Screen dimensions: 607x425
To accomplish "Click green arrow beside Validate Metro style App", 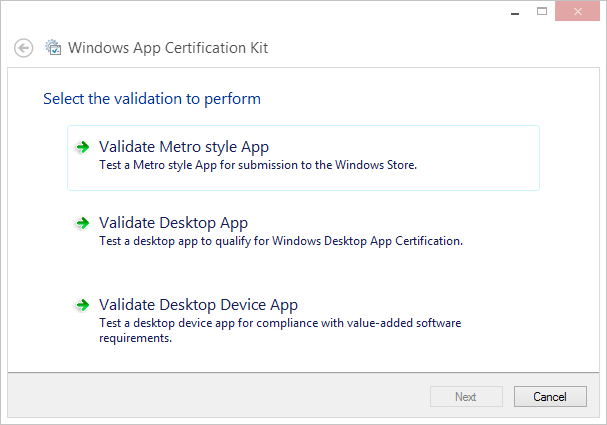I will tap(82, 147).
